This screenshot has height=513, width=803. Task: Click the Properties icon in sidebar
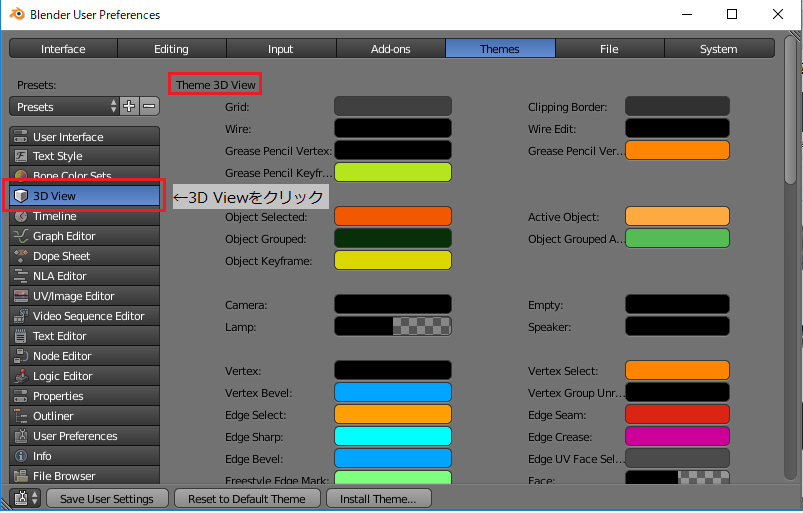[20, 396]
